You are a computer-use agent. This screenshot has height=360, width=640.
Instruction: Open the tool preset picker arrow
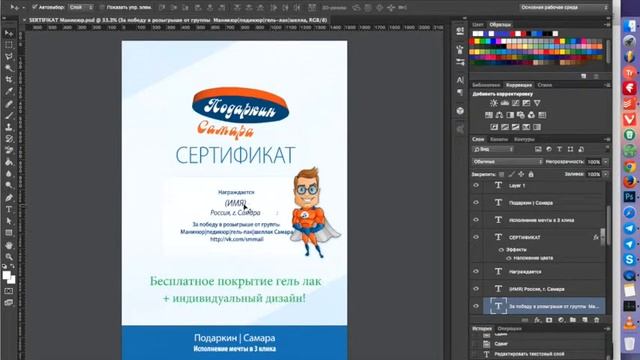(23, 7)
